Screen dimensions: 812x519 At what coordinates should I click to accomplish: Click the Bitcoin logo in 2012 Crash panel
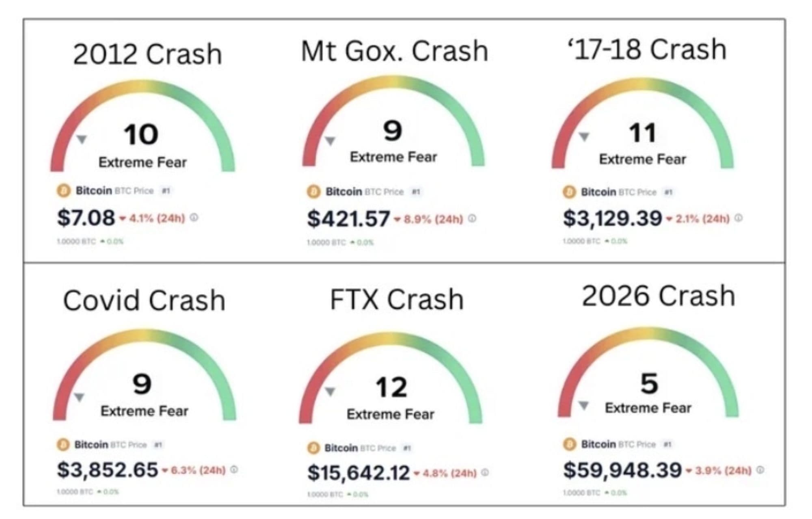click(x=63, y=190)
